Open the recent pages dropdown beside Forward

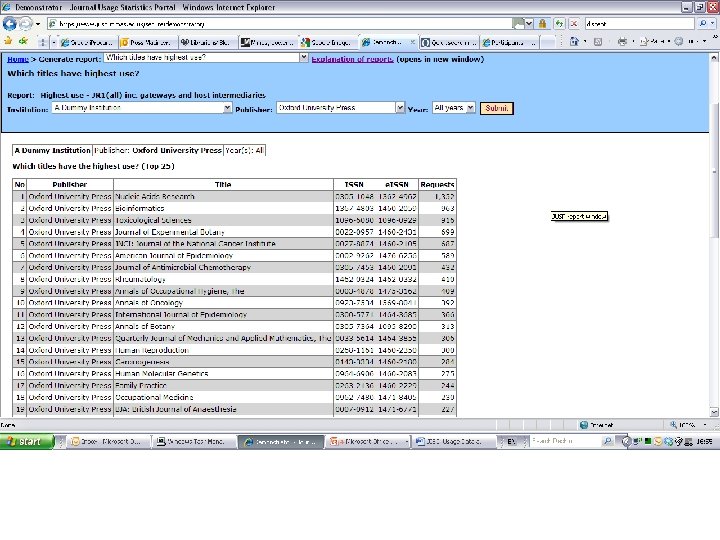click(38, 23)
